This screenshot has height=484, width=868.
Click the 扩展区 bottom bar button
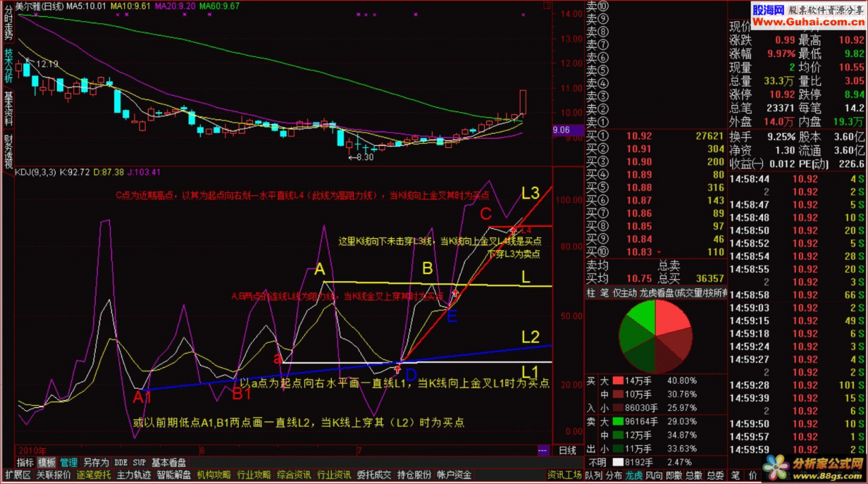pyautogui.click(x=18, y=475)
